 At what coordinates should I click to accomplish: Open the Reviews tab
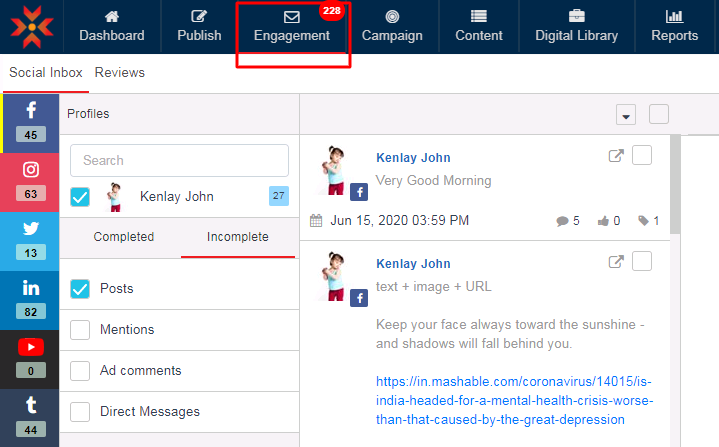point(120,73)
